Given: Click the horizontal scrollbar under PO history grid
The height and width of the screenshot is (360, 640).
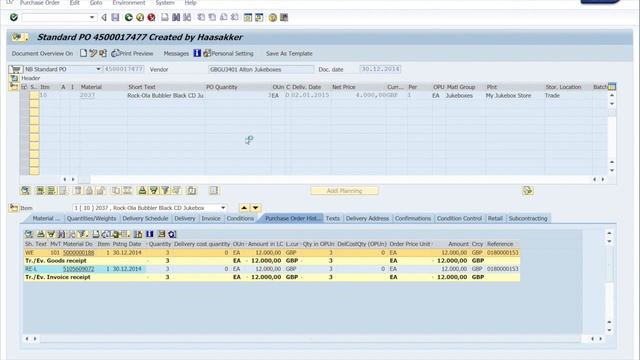Looking at the screenshot, I should [x=310, y=339].
